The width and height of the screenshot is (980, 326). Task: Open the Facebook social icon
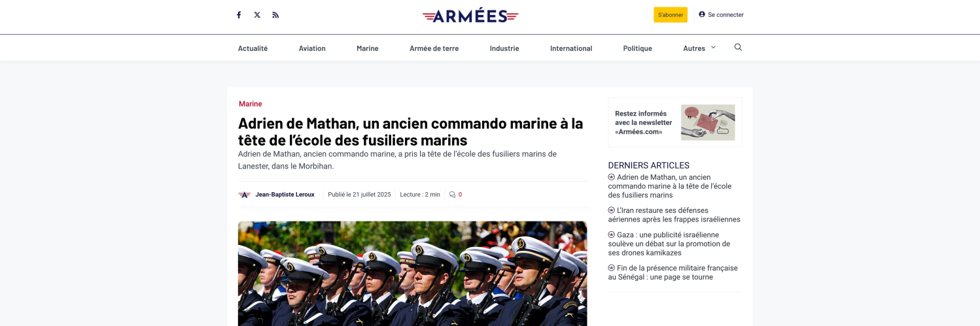coord(239,15)
